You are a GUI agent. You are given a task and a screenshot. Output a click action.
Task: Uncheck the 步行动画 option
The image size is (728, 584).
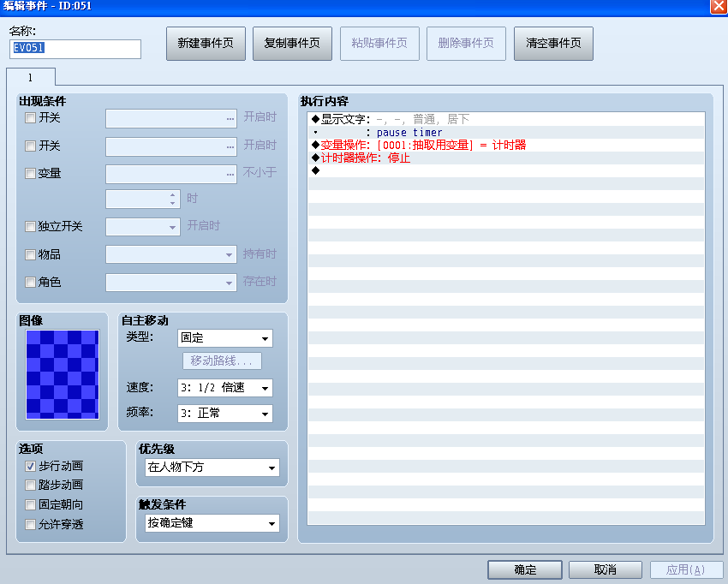(x=30, y=466)
